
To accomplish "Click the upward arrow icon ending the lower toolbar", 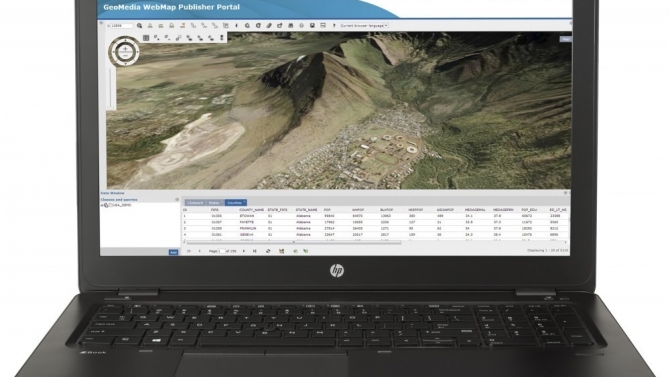I will pyautogui.click(x=222, y=38).
